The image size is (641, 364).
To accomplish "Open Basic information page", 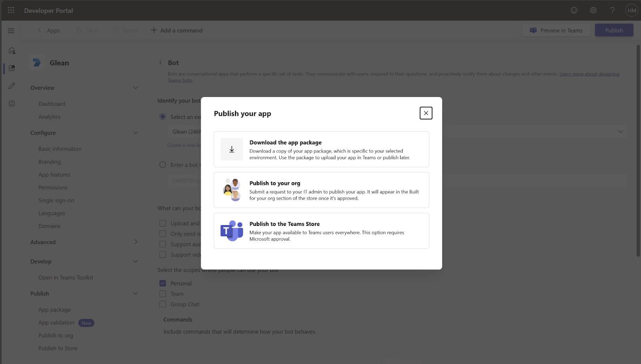I will tap(60, 149).
